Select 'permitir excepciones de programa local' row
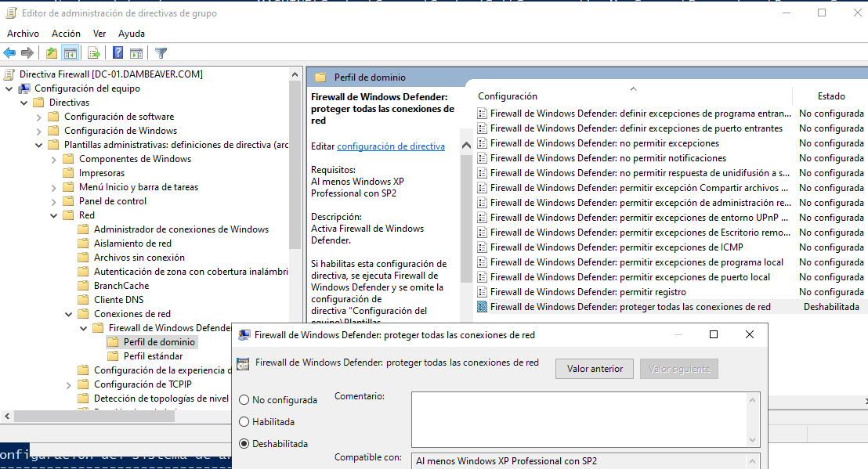 (x=637, y=262)
